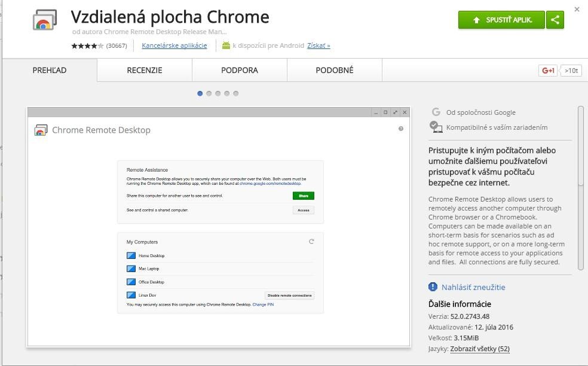Screen dimensions: 588x366
Task: Open the PODOBNÉ tab
Action: pyautogui.click(x=334, y=70)
